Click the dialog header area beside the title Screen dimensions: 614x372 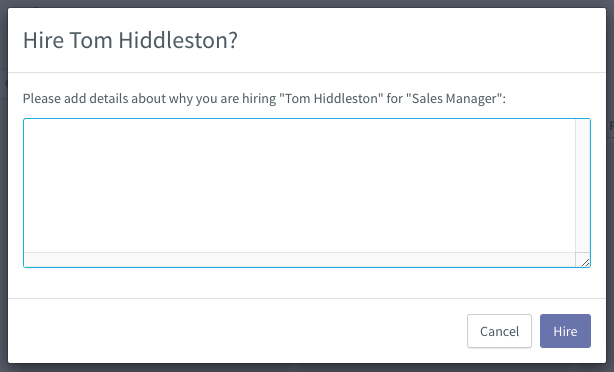(x=419, y=40)
